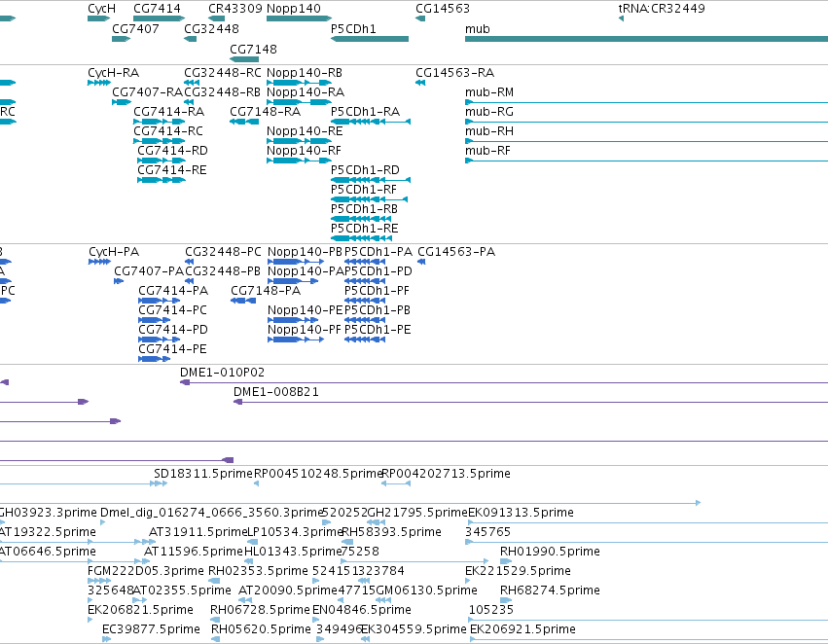Select the CG7414-RE transcript label

[x=172, y=170]
